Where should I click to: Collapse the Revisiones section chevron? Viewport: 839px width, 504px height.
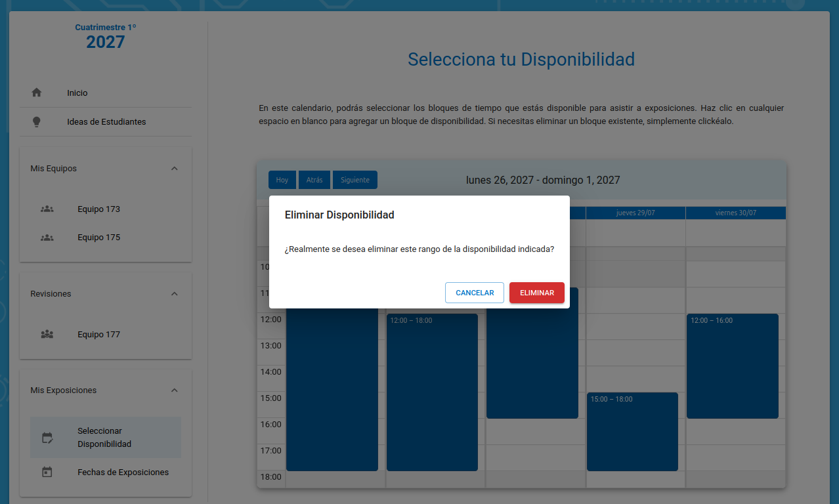coord(174,294)
